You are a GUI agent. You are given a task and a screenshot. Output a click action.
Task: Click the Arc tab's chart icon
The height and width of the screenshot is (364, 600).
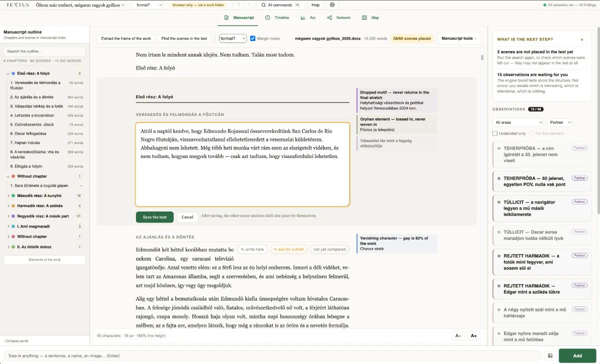point(303,17)
